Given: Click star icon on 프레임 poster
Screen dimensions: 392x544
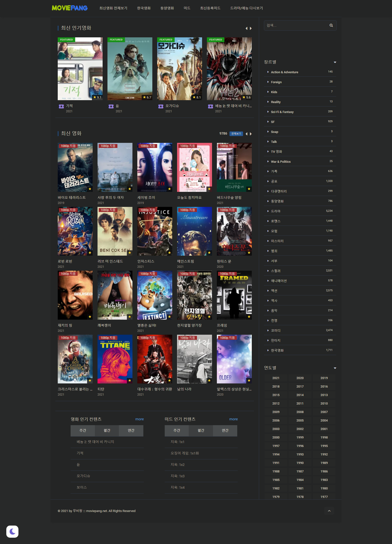Looking at the screenshot, I should click(x=249, y=317).
